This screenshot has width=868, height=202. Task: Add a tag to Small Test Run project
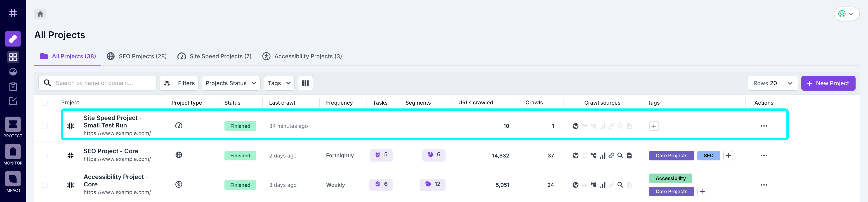654,126
